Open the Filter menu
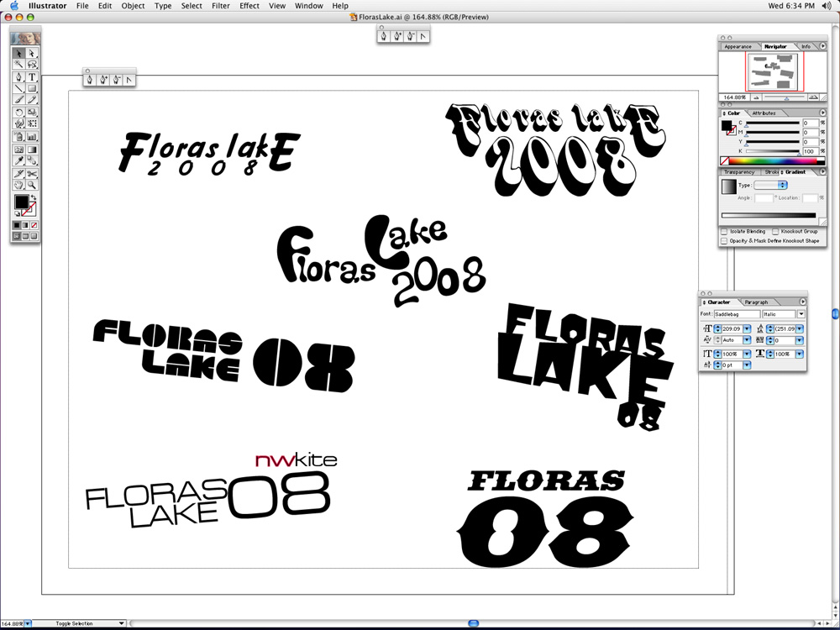 point(221,6)
